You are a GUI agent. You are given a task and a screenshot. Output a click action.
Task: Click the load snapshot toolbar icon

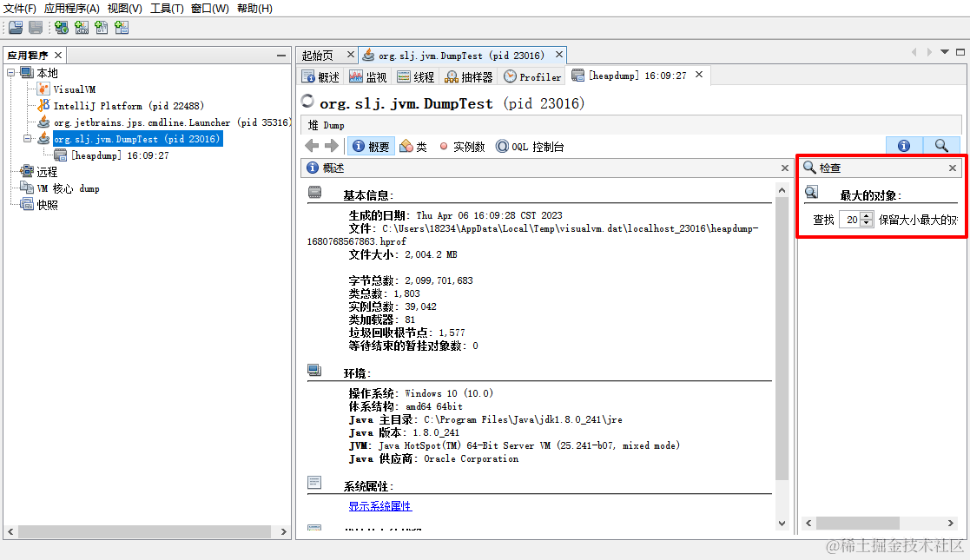[x=16, y=27]
